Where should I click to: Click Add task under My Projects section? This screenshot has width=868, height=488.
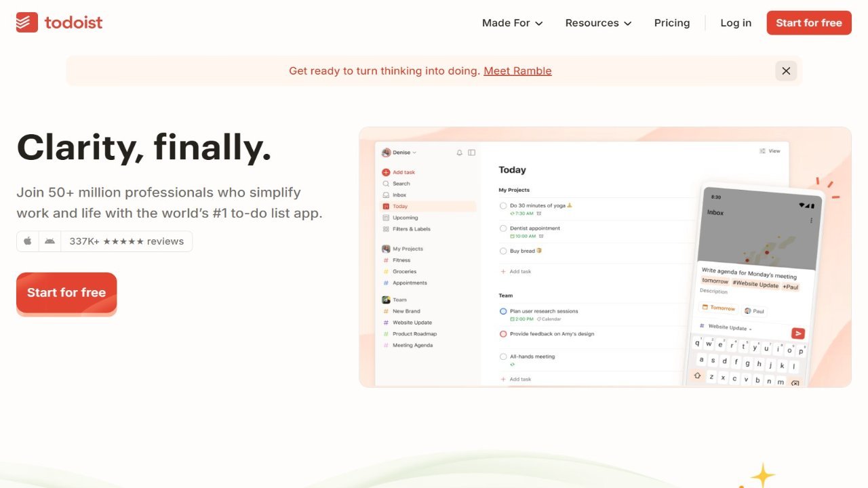pyautogui.click(x=516, y=271)
